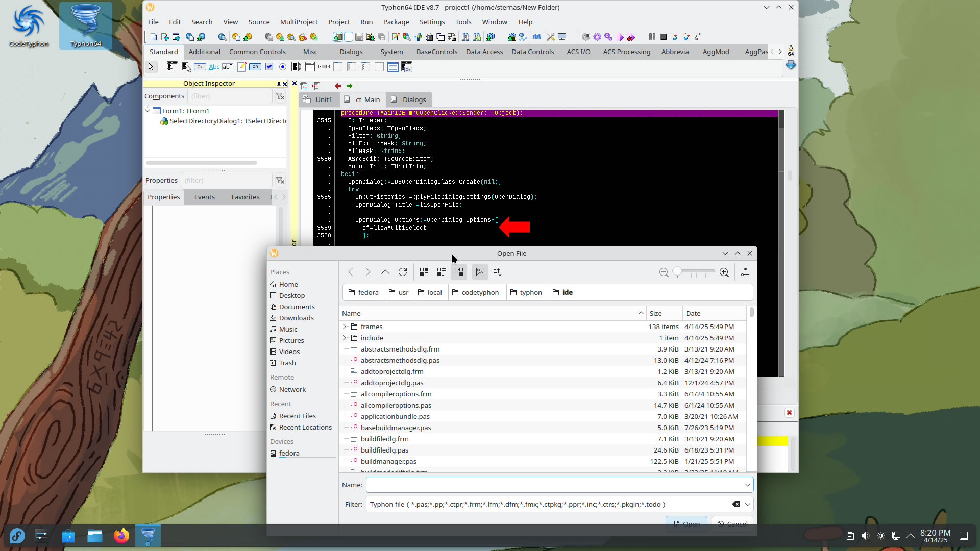Click the zoom slider handle in Open File
This screenshot has height=551, width=980.
[x=677, y=272]
